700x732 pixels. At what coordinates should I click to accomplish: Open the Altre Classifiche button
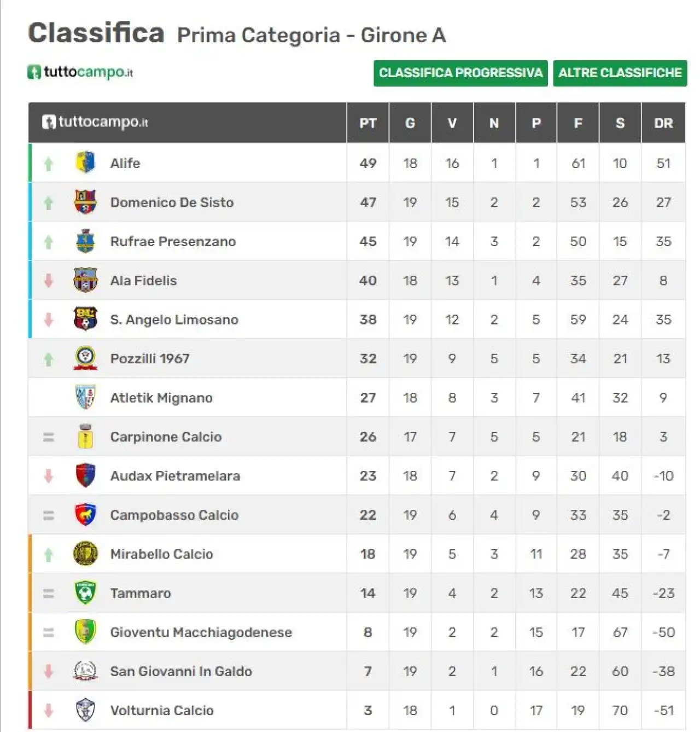click(620, 73)
